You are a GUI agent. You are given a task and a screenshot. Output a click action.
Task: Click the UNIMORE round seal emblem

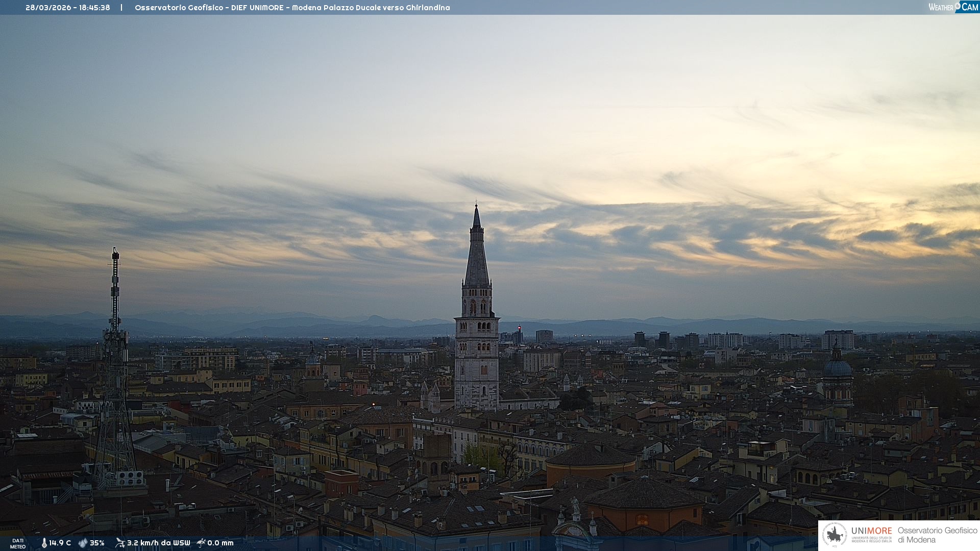pos(835,535)
